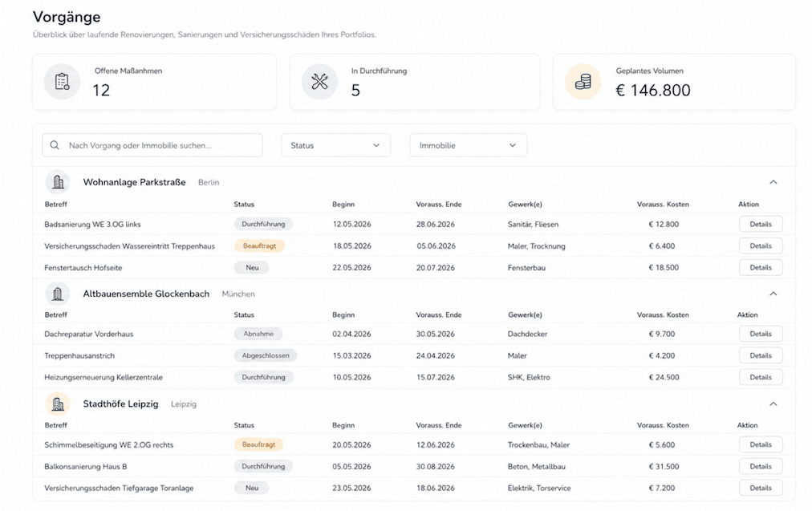Screen dimensions: 812x511
Task: Click the building icon for Stadthöfe Leipzig
Action: point(58,404)
